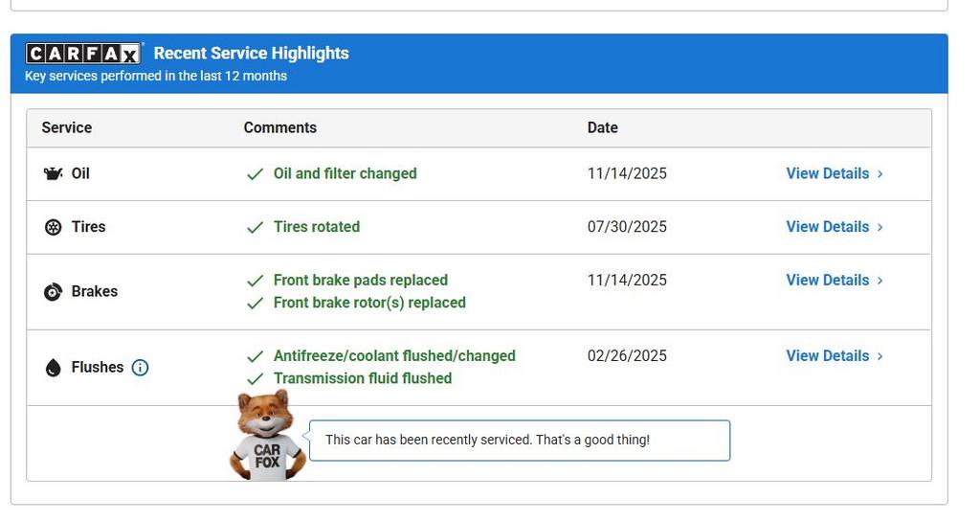This screenshot has height=521, width=980.
Task: View Details for Oil service
Action: coord(828,173)
